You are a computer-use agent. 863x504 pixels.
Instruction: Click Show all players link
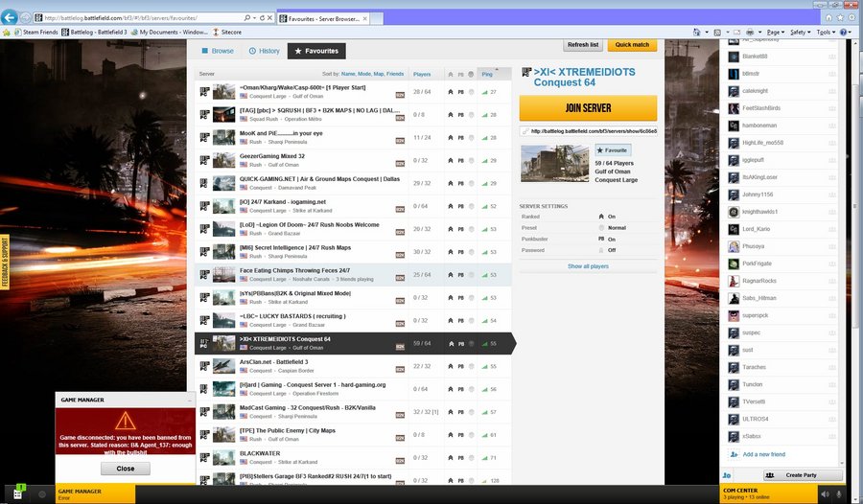588,266
